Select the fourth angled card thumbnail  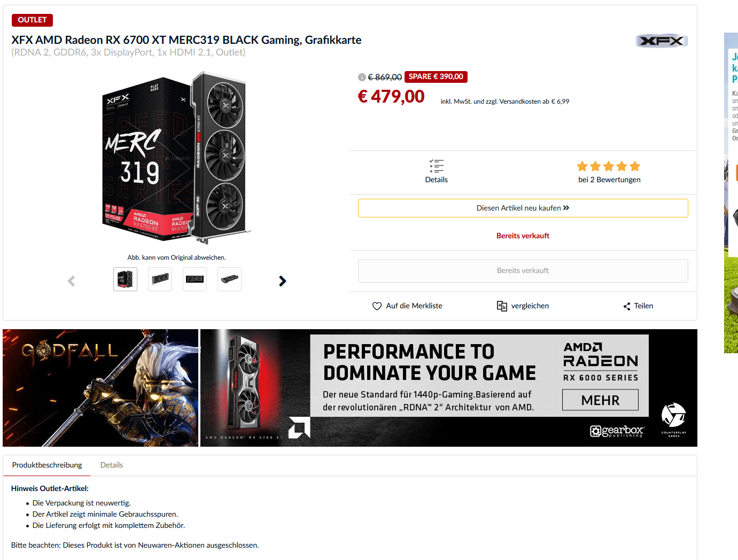[230, 279]
